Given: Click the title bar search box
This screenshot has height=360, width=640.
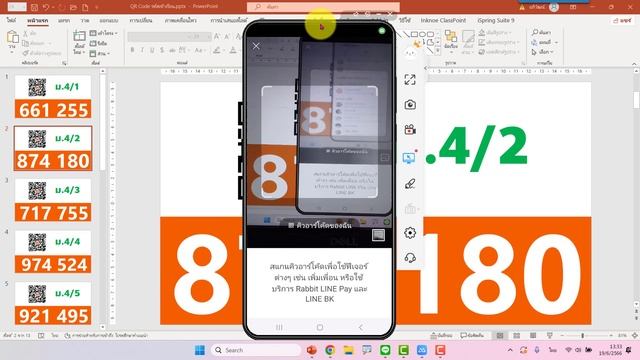Looking at the screenshot, I should (x=323, y=7).
